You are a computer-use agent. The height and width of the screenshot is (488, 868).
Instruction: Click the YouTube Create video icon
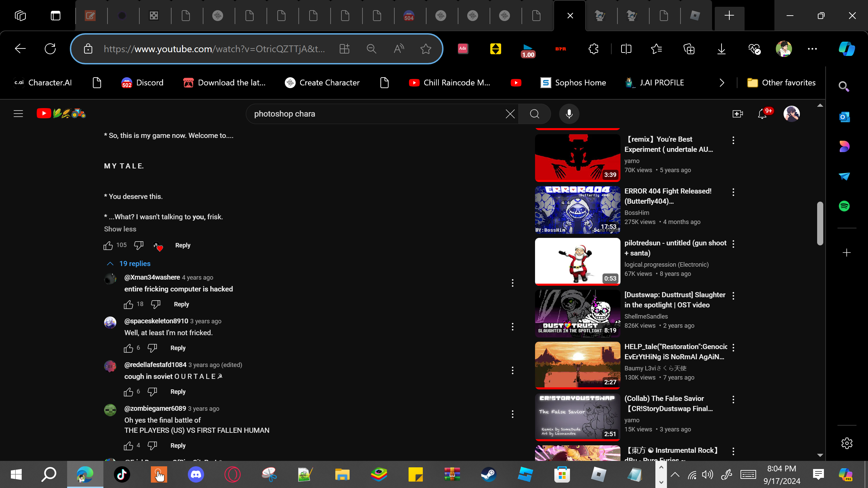coord(737,114)
